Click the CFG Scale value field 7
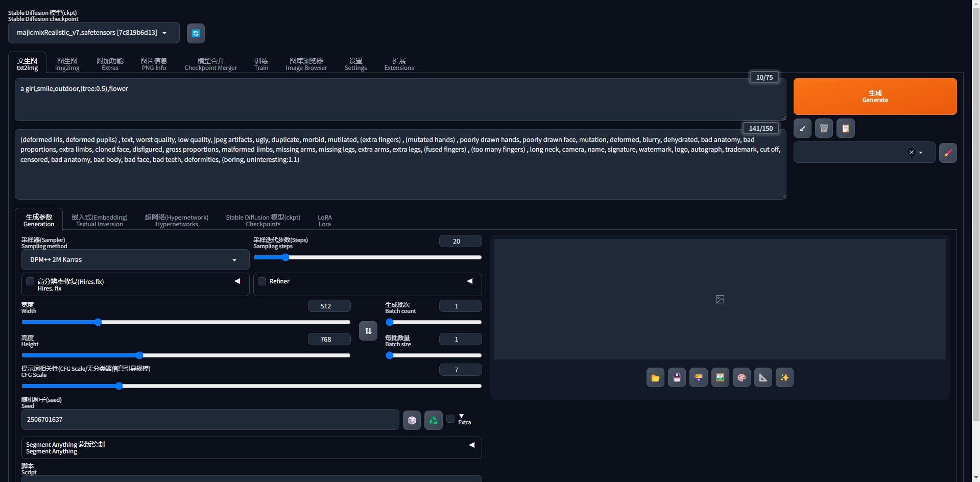Viewport: 980px width, 482px height. coord(460,370)
